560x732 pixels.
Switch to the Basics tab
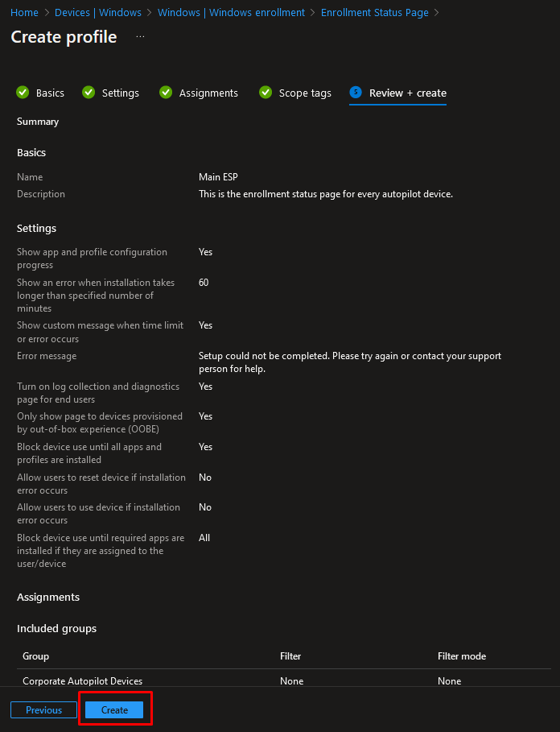pos(50,93)
